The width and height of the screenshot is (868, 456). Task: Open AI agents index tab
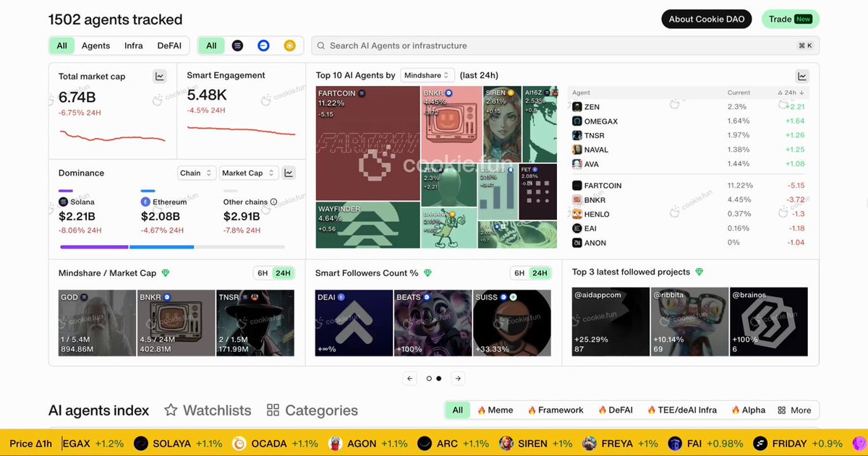98,410
